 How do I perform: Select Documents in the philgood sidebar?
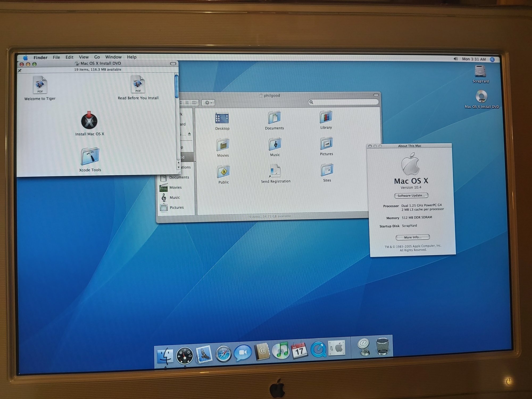coord(175,177)
